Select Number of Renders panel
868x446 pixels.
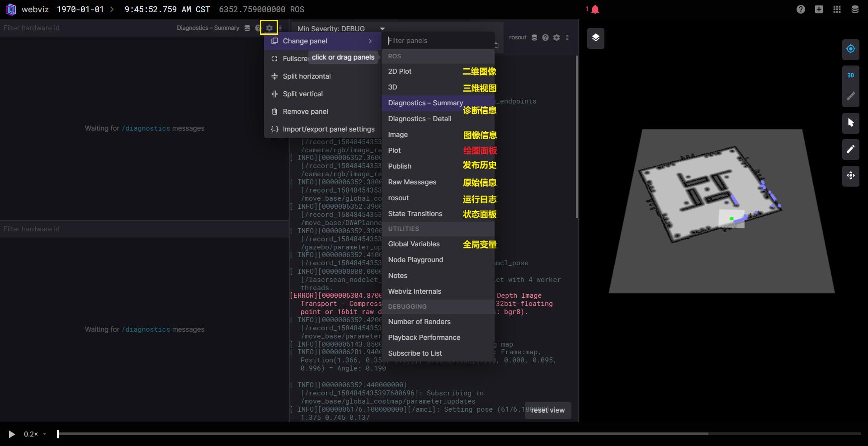pos(438,322)
